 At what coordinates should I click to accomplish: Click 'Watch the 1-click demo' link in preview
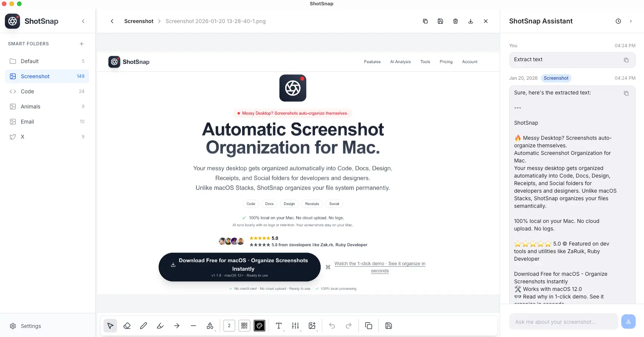click(380, 267)
